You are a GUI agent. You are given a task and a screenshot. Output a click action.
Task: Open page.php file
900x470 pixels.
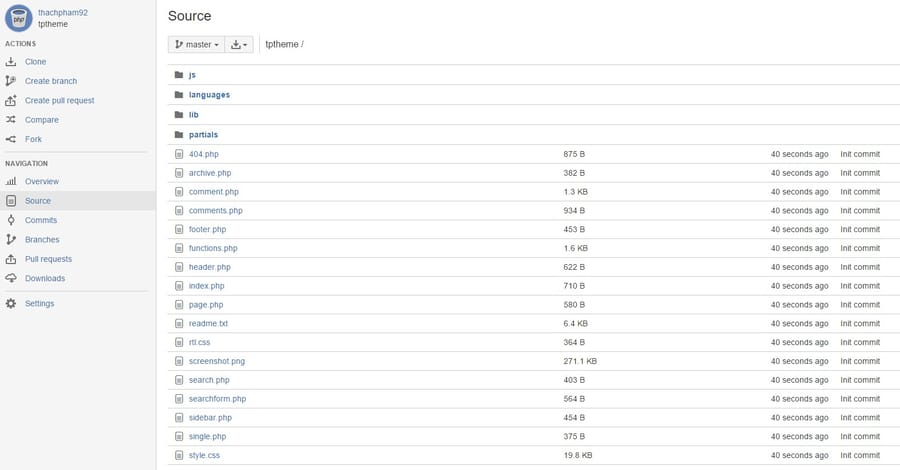click(x=206, y=305)
